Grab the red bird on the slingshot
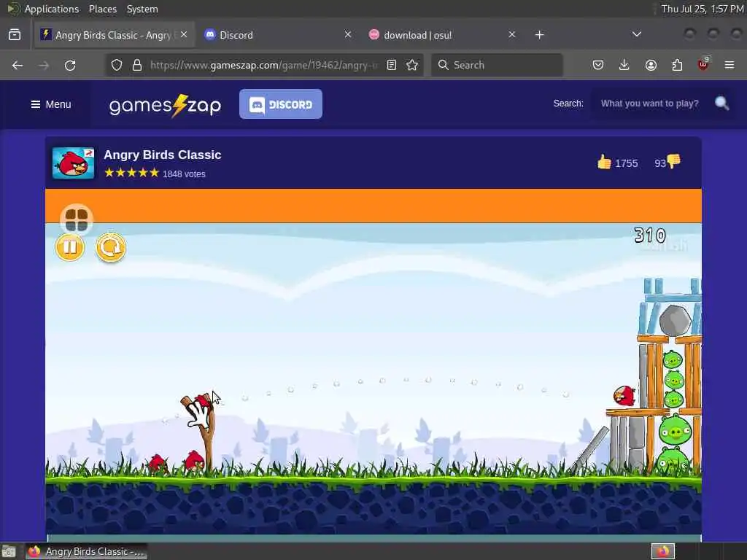The image size is (747, 560). [203, 402]
